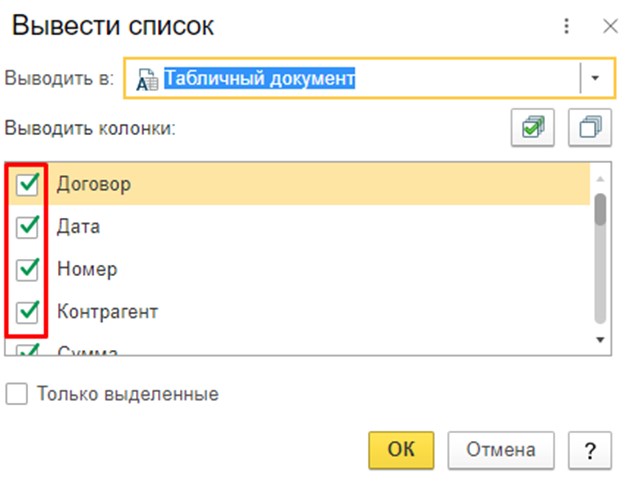Click the list scroll down arrow
Screen dimensions: 631x492
[600, 340]
